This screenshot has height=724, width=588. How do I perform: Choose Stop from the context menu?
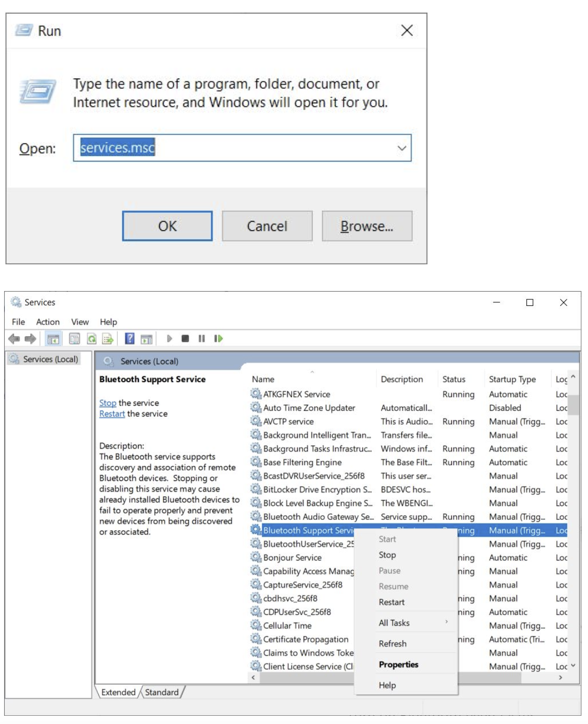[406, 555]
